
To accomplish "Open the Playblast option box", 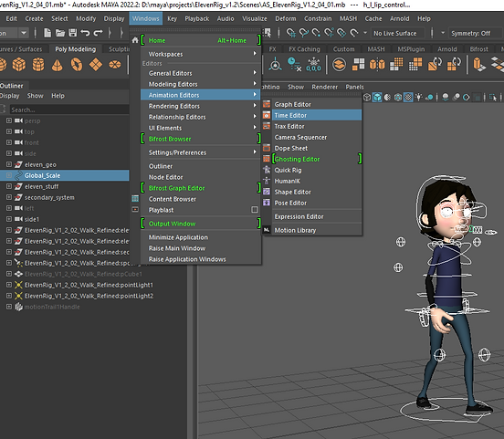I will [x=255, y=210].
